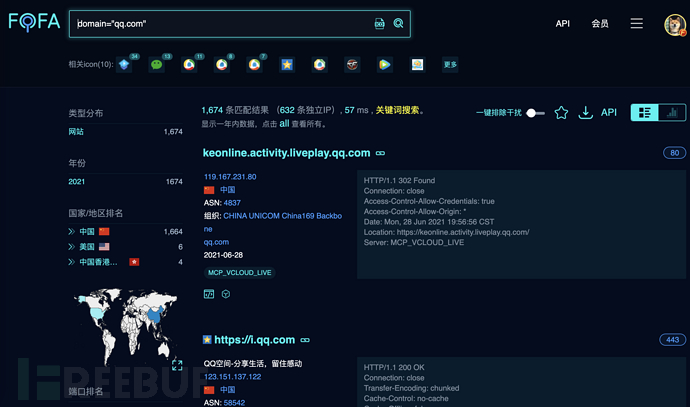
Task: Select the related icon with count 11
Action: [189, 65]
